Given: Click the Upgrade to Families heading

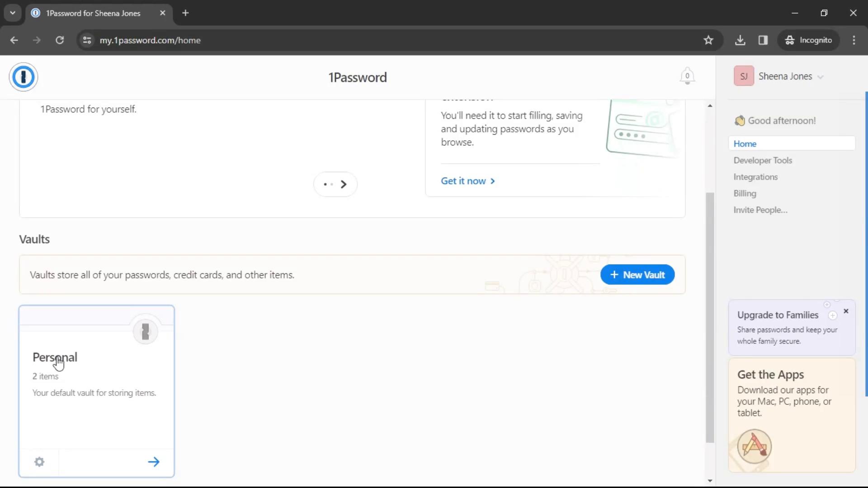Looking at the screenshot, I should (778, 315).
